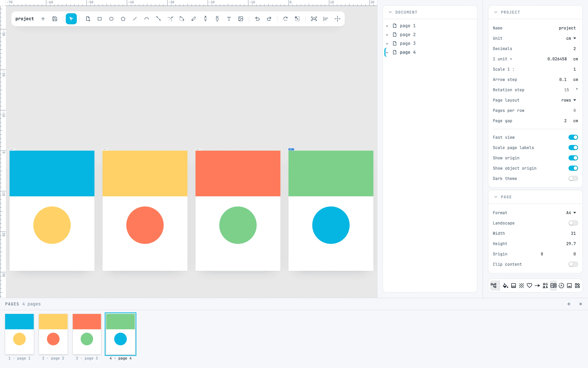Select the arc tool
Viewport: 588px width, 368px height.
[x=146, y=19]
